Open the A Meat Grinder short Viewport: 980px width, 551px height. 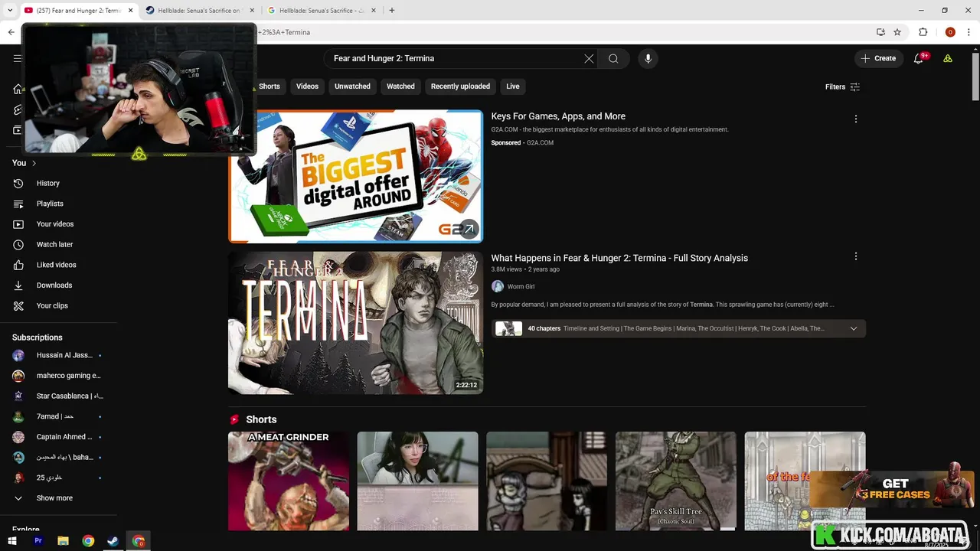point(289,481)
